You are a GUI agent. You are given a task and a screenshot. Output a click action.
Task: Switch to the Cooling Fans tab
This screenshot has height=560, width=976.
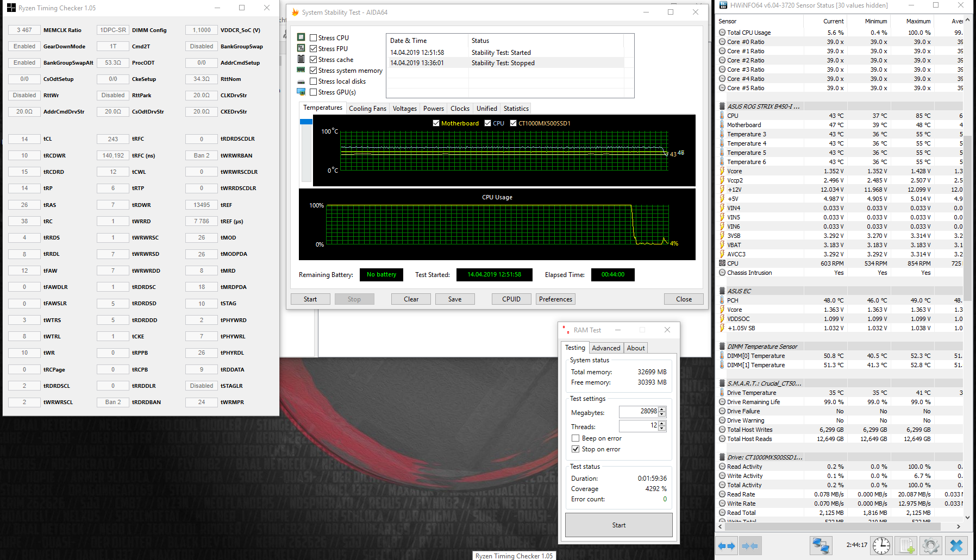(x=368, y=109)
